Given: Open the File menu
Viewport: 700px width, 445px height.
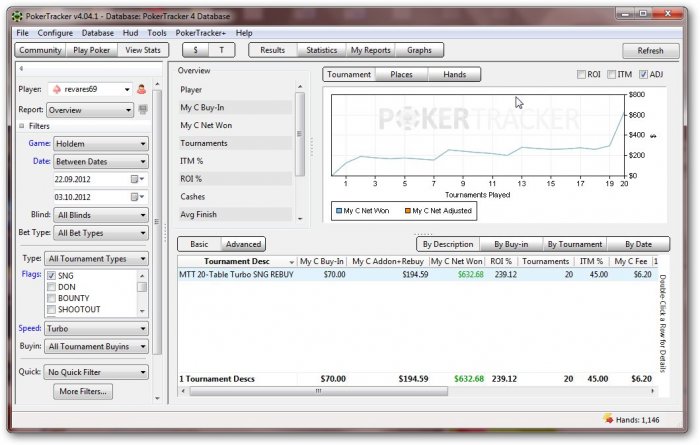Looking at the screenshot, I should (22, 33).
